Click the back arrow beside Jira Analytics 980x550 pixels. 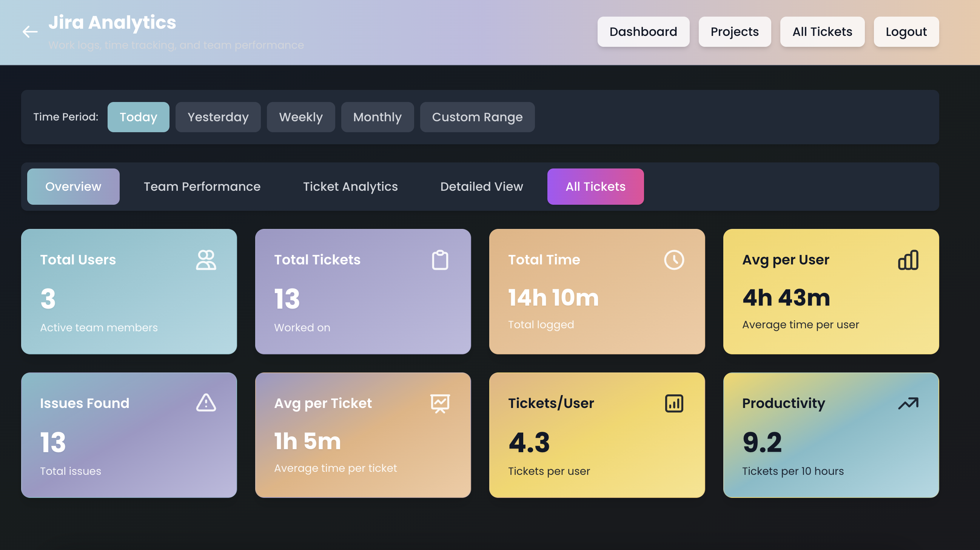(x=29, y=32)
